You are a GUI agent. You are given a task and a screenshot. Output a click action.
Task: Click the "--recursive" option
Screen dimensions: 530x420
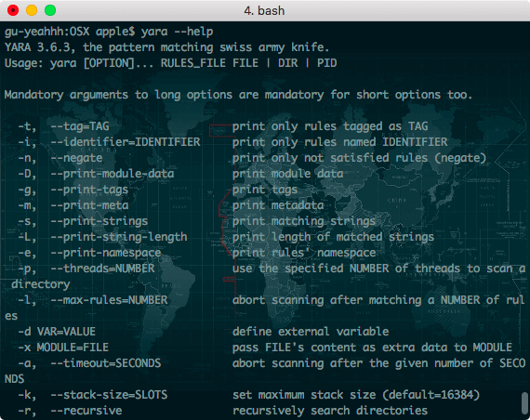click(86, 411)
